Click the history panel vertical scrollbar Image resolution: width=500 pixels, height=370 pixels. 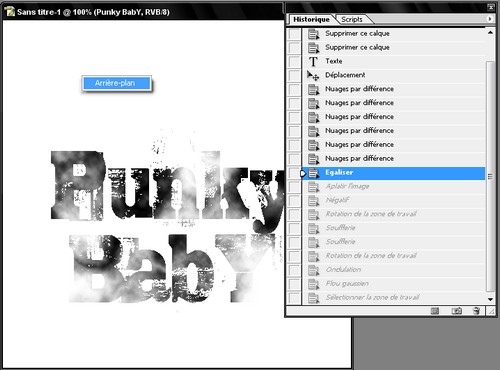coord(490,176)
